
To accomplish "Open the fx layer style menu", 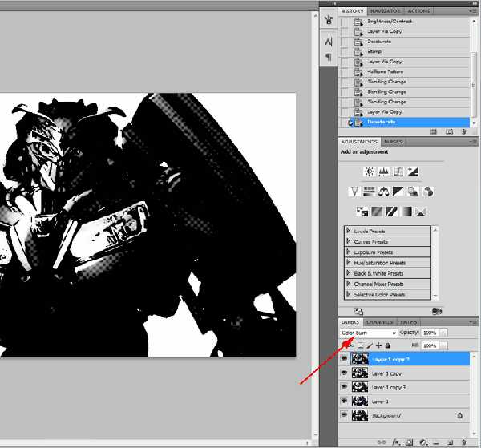I will [x=396, y=442].
